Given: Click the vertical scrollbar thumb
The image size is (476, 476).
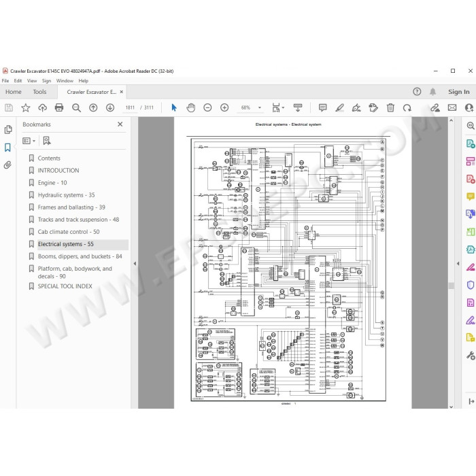Looking at the screenshot, I should [451, 286].
